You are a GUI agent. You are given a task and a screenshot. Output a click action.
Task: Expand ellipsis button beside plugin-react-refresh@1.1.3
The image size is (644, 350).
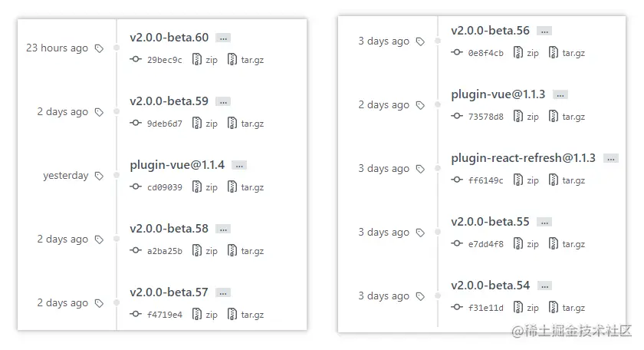610,158
